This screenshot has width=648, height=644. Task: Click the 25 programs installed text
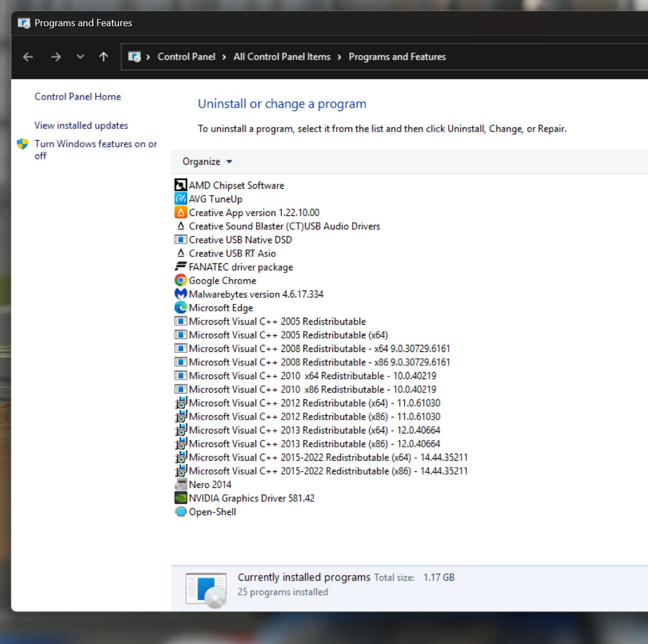pos(283,592)
